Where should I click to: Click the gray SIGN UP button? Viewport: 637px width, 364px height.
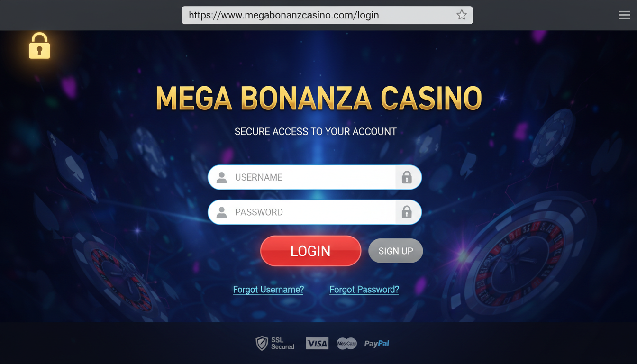[x=396, y=251]
